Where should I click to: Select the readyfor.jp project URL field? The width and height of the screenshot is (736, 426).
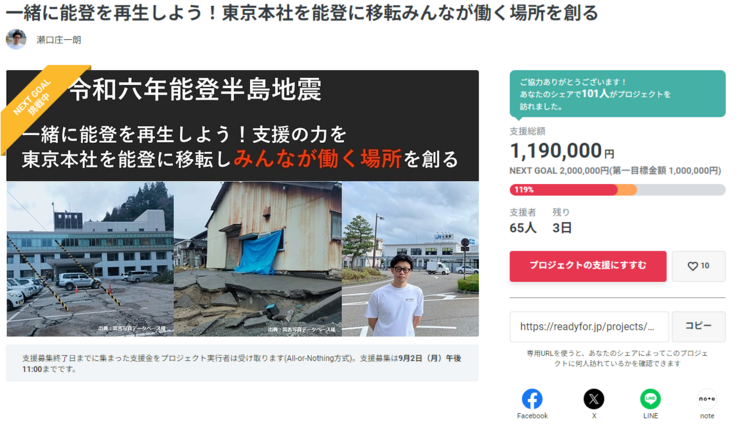pos(589,327)
